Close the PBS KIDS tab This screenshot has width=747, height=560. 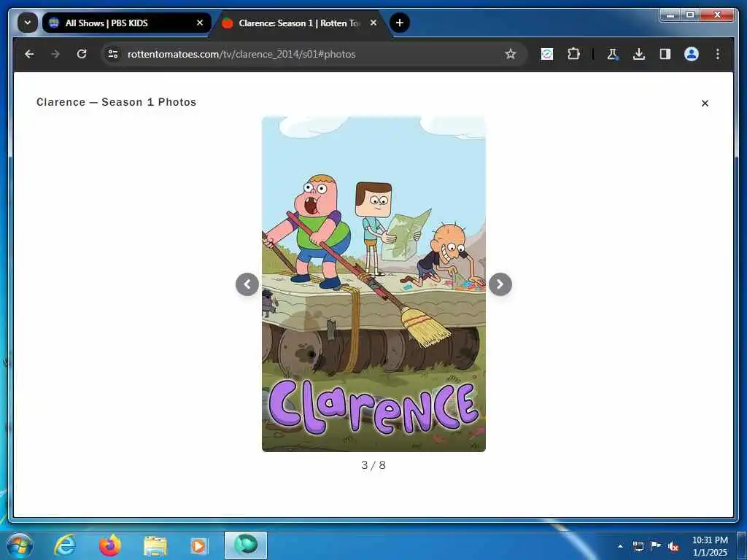(200, 23)
